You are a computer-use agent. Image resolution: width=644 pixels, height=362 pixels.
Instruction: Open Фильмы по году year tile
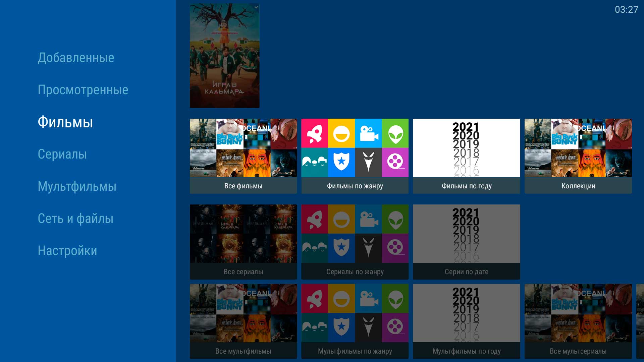click(466, 156)
